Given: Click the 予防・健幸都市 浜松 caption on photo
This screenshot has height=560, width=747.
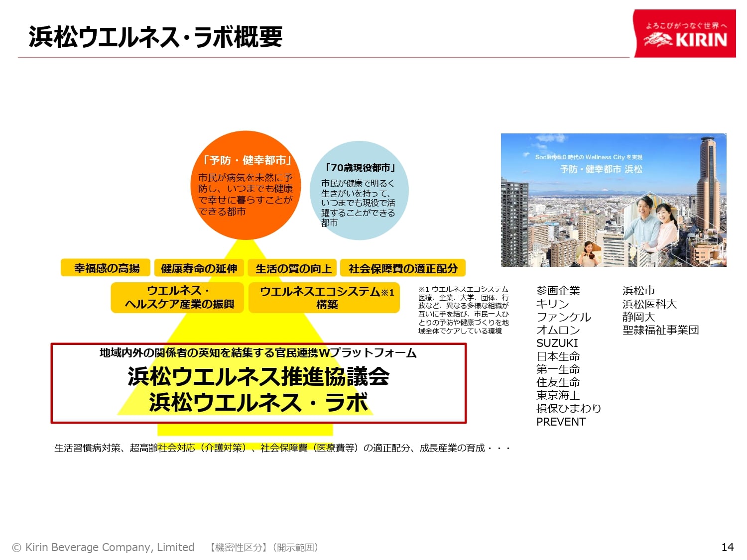Looking at the screenshot, I should pos(601,169).
